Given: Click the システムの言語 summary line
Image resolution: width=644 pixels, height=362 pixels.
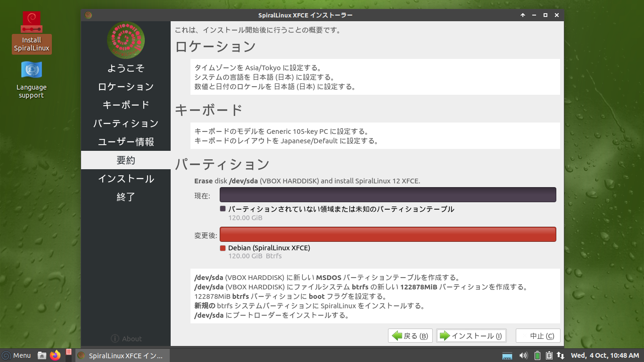Looking at the screenshot, I should click(x=264, y=77).
